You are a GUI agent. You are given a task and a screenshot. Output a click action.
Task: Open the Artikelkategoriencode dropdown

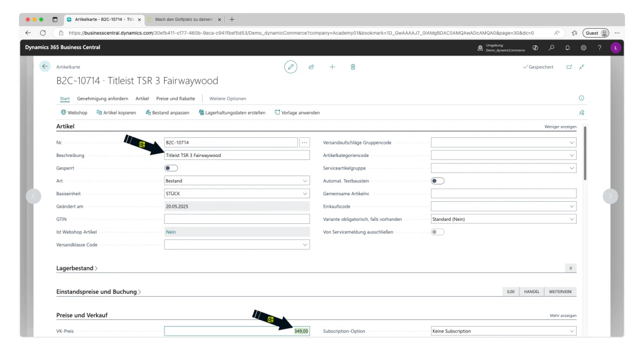point(571,155)
